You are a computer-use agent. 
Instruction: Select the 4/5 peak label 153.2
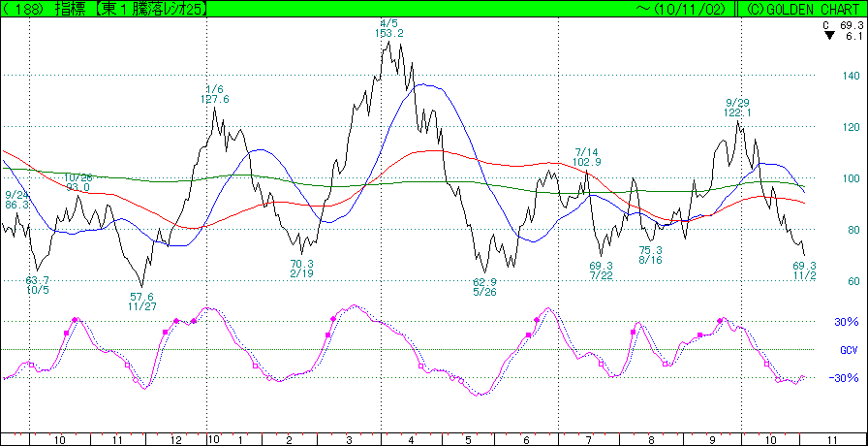[388, 33]
